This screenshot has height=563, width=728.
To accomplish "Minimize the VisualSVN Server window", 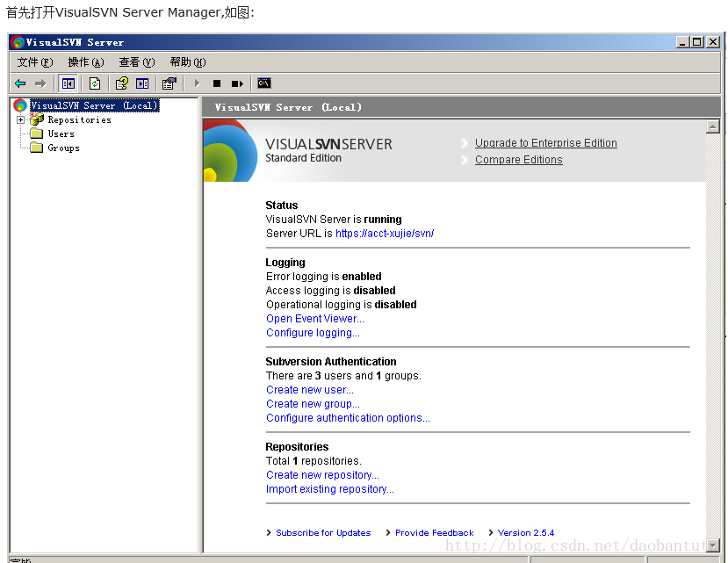I will point(682,42).
